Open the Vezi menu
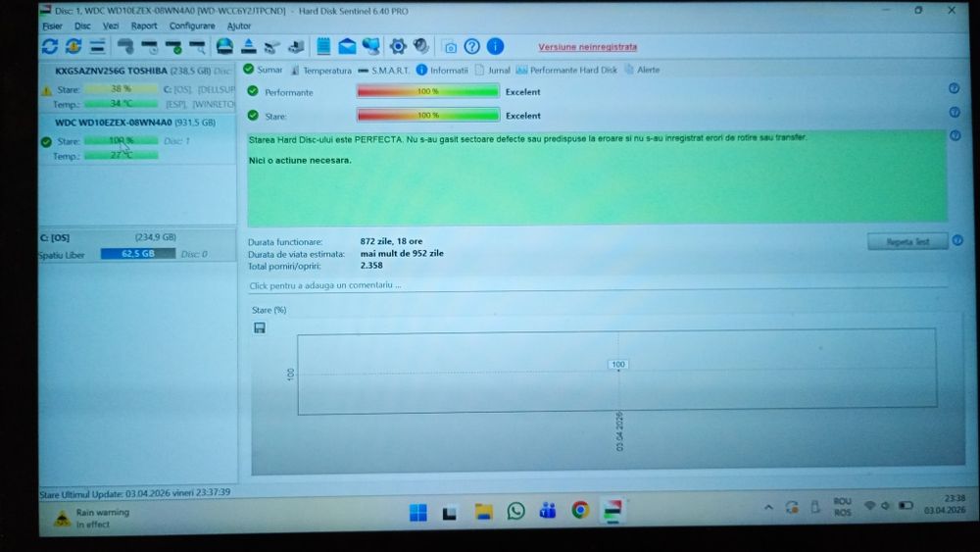Viewport: 980px width, 552px height. pyautogui.click(x=111, y=26)
